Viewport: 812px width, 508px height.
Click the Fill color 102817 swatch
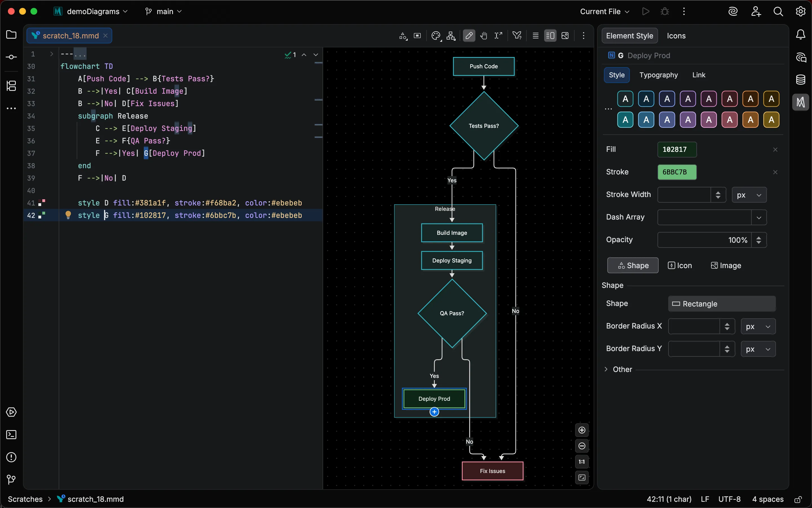[x=677, y=150]
